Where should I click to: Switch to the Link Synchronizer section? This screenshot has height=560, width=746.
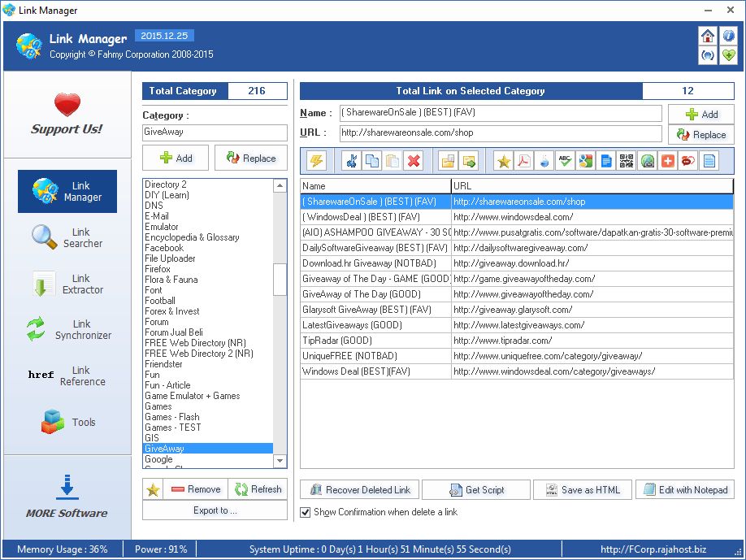click(x=67, y=328)
